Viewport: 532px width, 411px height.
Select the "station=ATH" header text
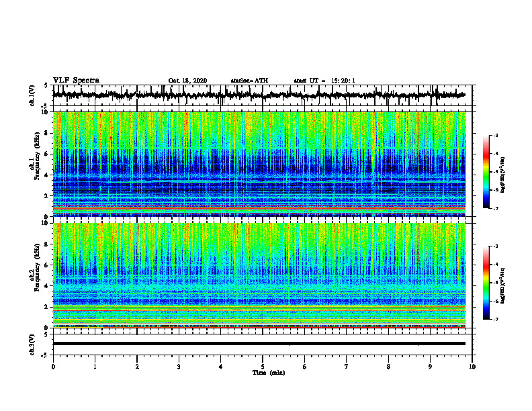pyautogui.click(x=249, y=81)
